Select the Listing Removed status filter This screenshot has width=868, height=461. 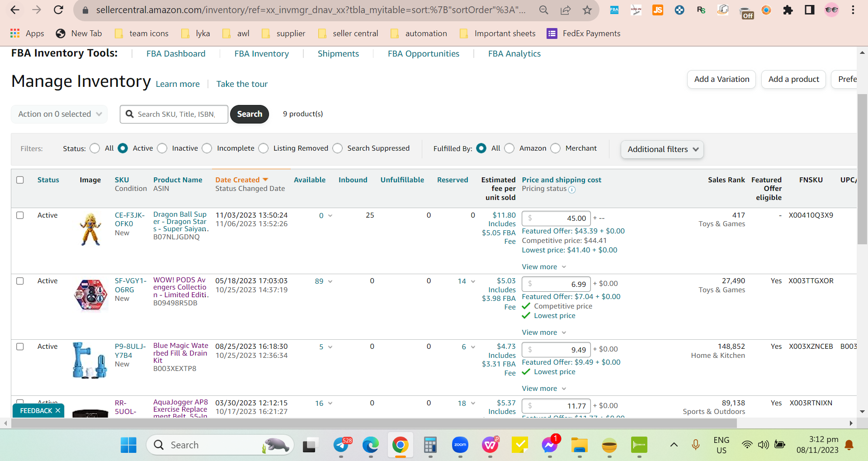click(x=264, y=148)
